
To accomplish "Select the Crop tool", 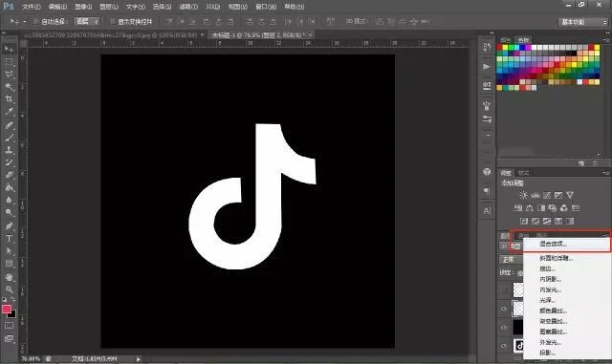I will pos(9,99).
